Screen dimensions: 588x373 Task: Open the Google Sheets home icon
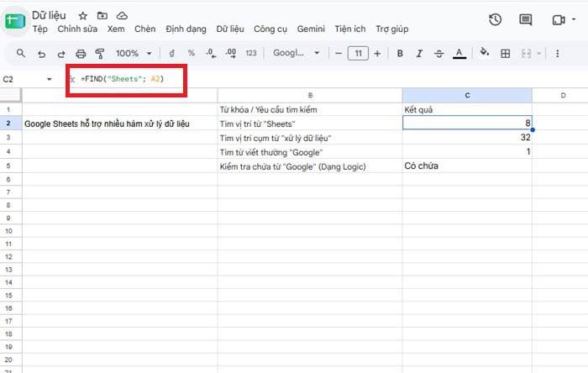coord(15,21)
